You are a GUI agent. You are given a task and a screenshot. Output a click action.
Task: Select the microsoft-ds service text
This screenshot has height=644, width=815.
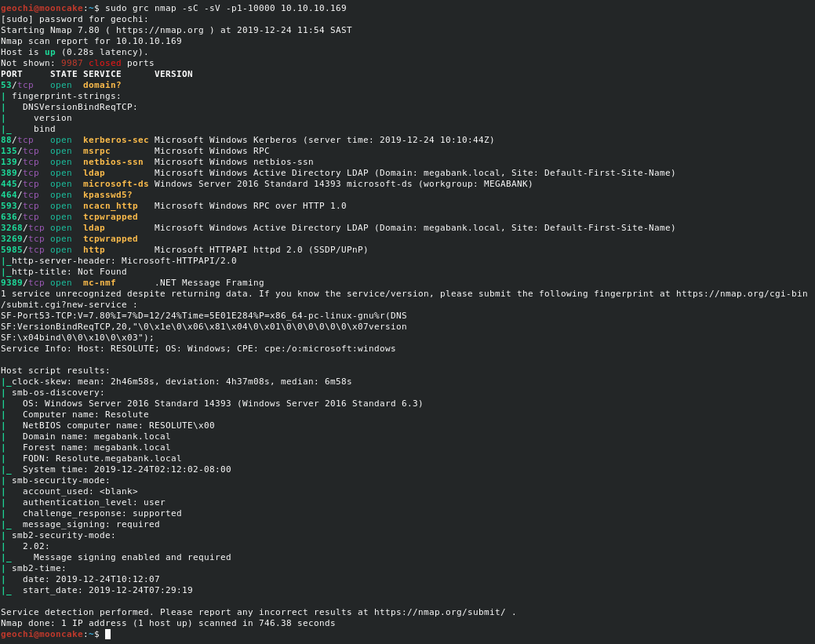pos(115,184)
